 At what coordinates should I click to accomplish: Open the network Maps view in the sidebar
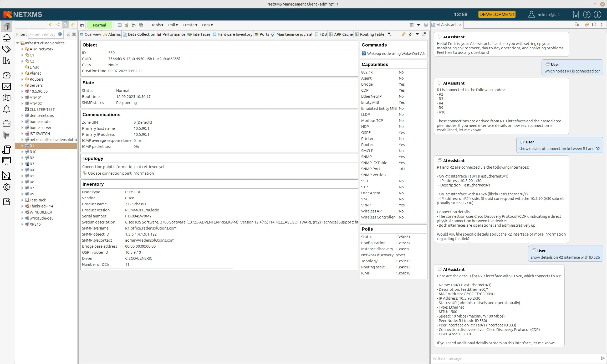click(7, 98)
